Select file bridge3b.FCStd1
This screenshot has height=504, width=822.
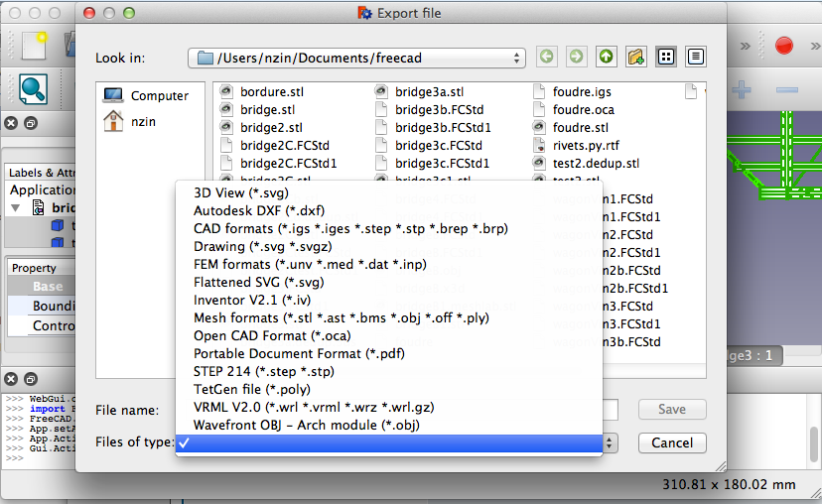click(x=433, y=127)
